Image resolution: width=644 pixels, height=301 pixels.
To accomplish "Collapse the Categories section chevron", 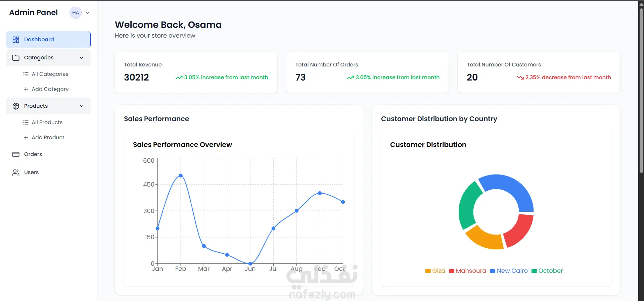I will coord(82,58).
